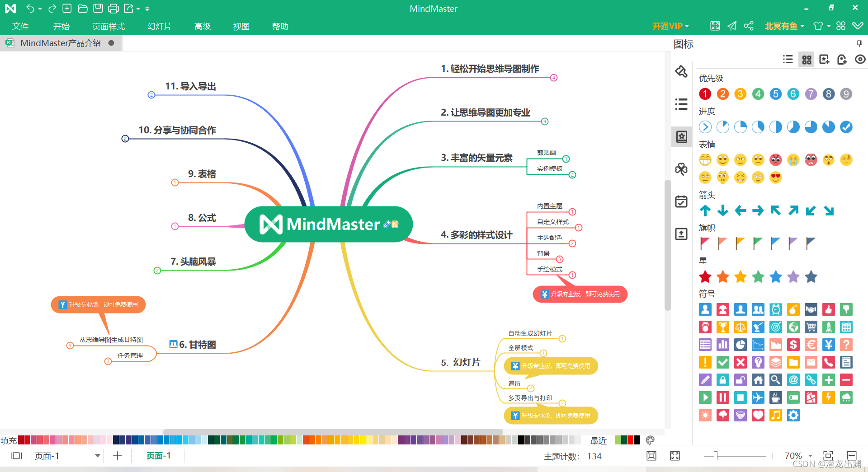Open the upload sidebar panel icon
868x472 pixels.
[x=681, y=234]
